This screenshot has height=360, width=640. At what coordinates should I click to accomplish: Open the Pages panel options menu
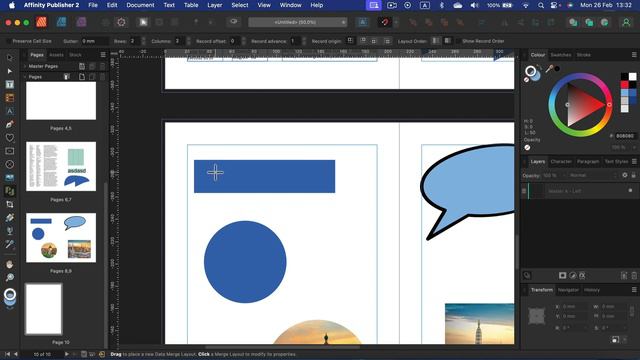[x=103, y=55]
